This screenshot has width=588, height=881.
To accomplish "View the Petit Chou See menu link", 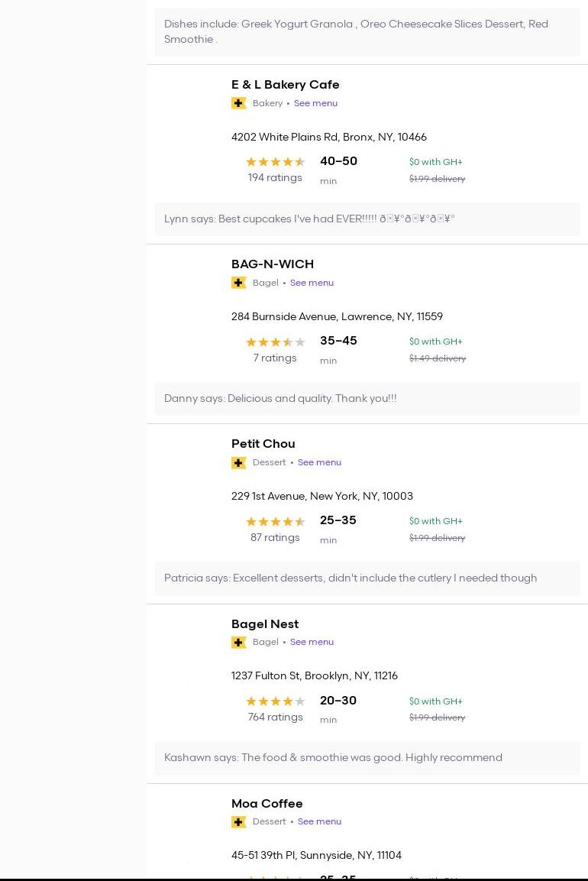I will coord(319,462).
